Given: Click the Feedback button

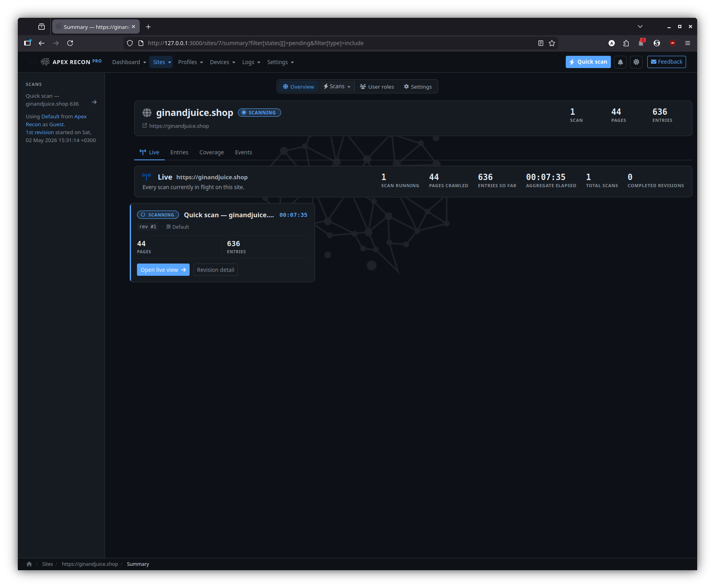Looking at the screenshot, I should [667, 62].
